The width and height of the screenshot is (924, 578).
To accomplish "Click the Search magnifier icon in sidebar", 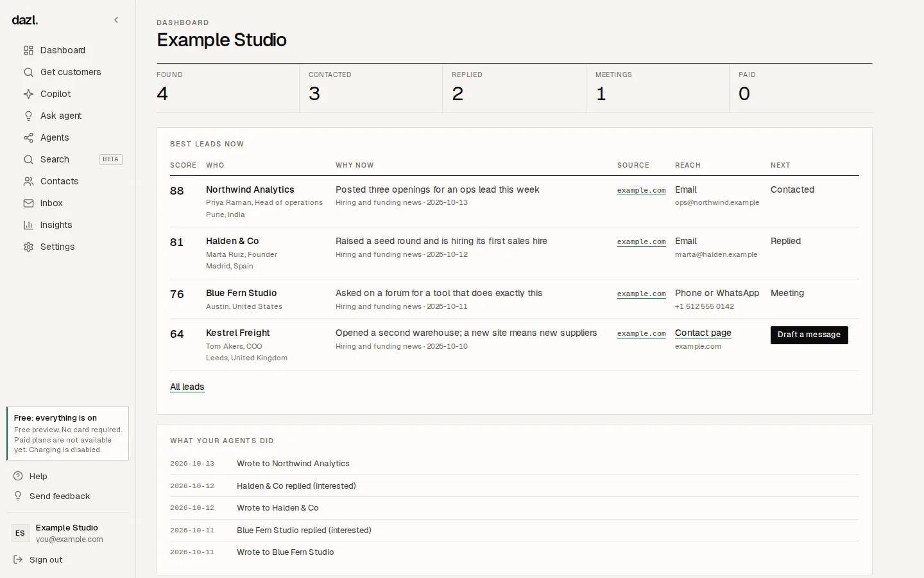I will pos(28,159).
